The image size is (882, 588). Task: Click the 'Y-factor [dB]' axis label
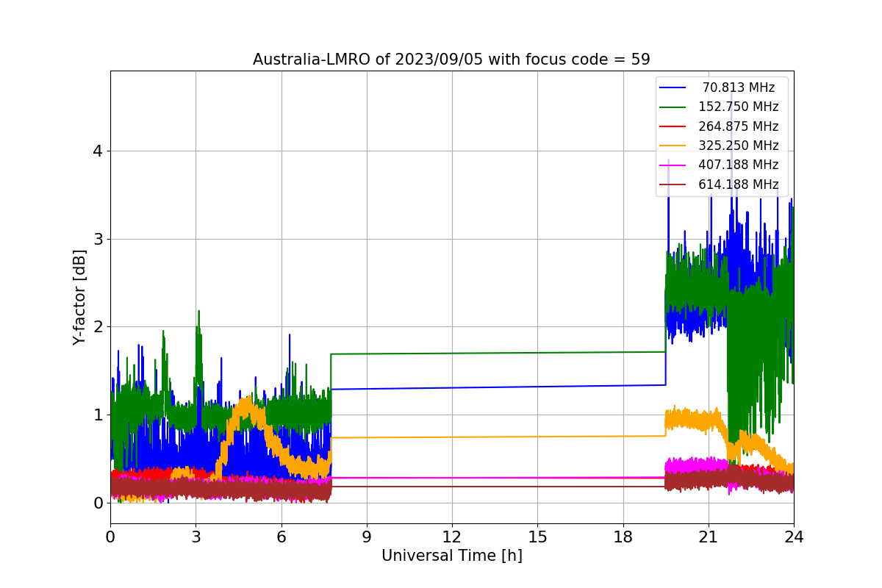(x=79, y=297)
